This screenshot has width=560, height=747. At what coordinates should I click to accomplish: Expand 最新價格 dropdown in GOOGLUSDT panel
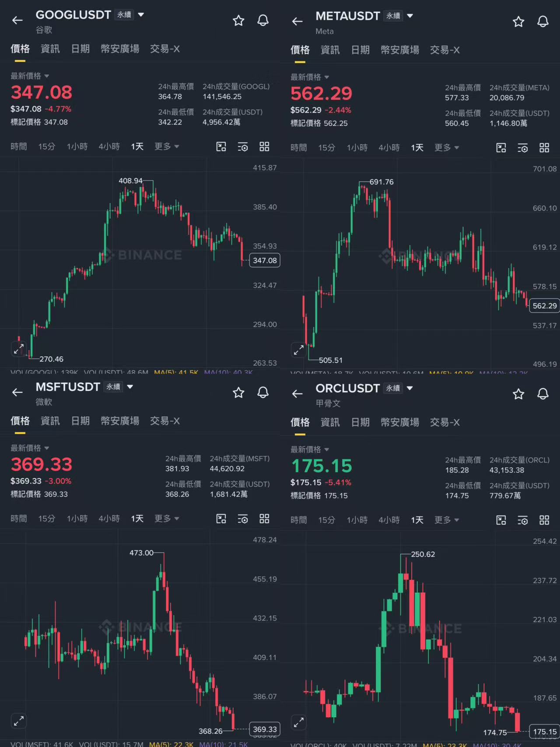(30, 76)
